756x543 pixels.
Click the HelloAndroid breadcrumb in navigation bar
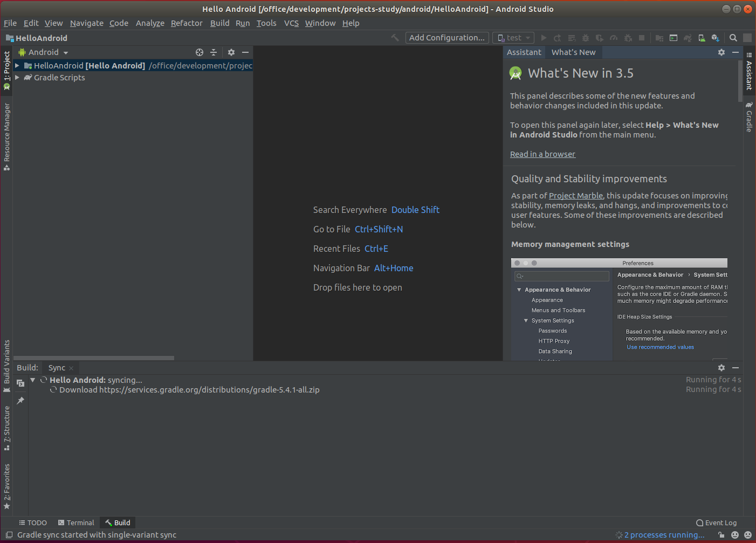pos(37,38)
